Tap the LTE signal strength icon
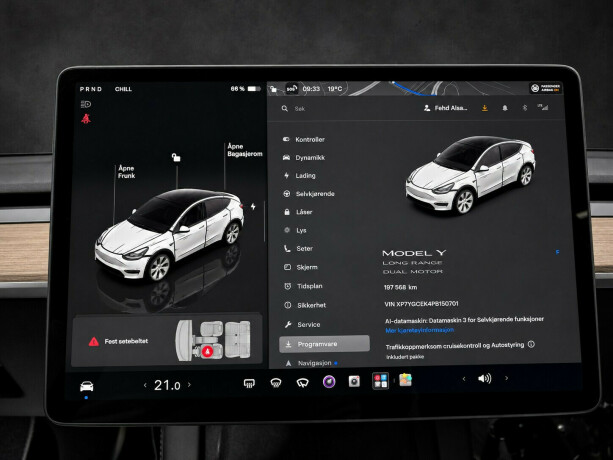 543,107
